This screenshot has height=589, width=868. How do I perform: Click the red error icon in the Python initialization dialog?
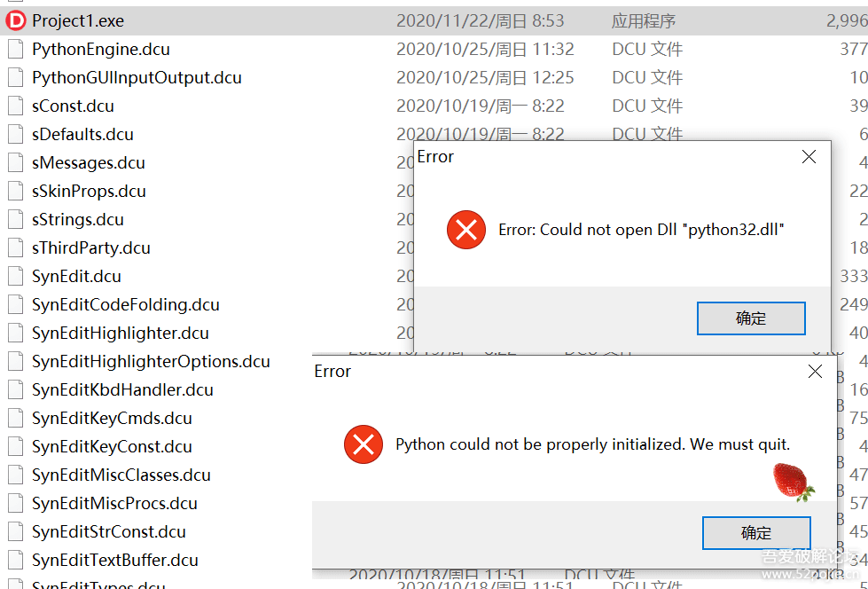coord(363,444)
